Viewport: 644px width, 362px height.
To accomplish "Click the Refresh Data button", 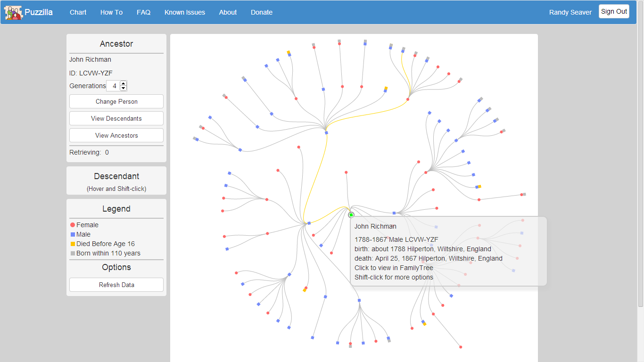I will 116,285.
